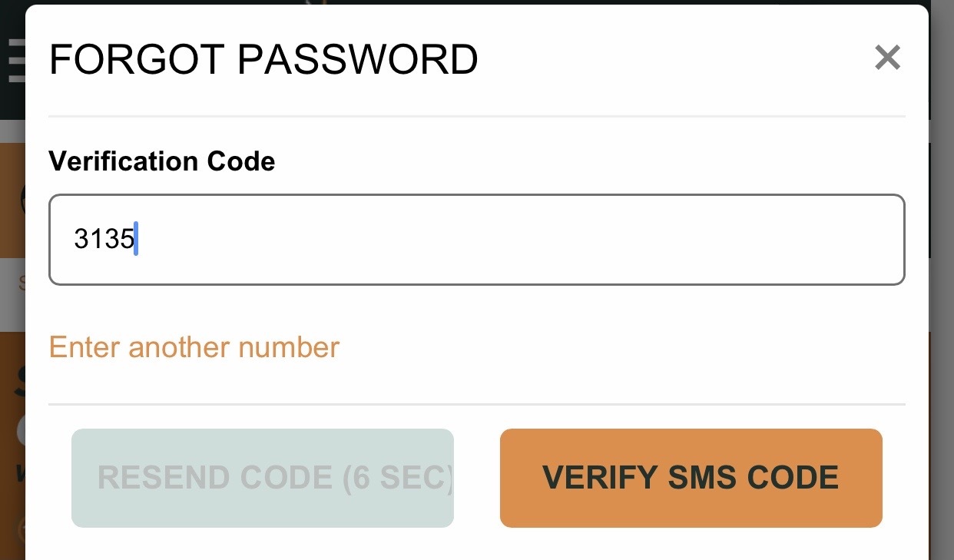
Task: Request a new code via Resend Code
Action: 263,478
